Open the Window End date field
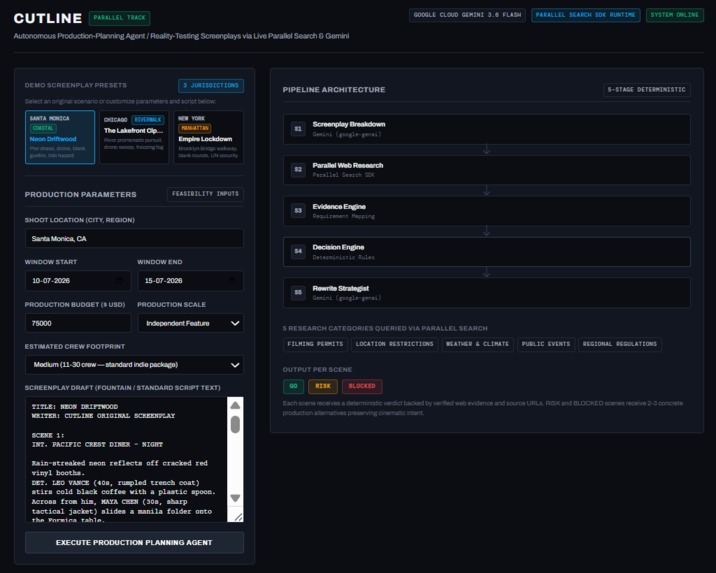Image resolution: width=716 pixels, height=573 pixels. [x=190, y=280]
